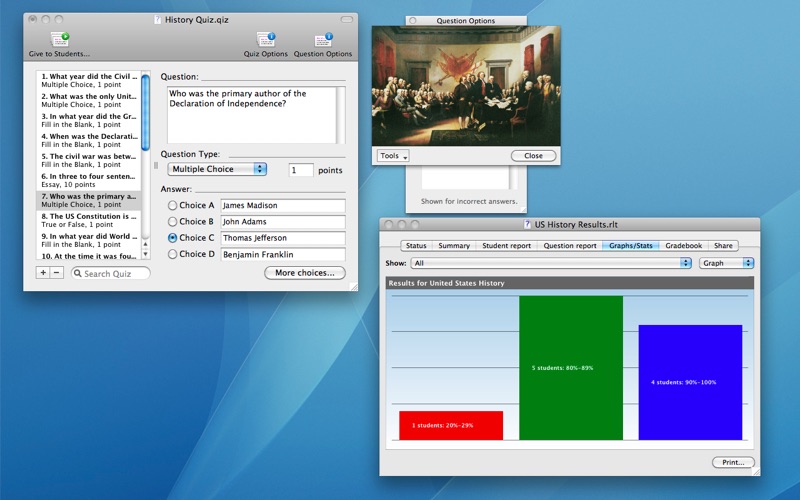Click the Benjamin Franklin answer field
Viewport: 800px width, 500px height.
click(283, 254)
